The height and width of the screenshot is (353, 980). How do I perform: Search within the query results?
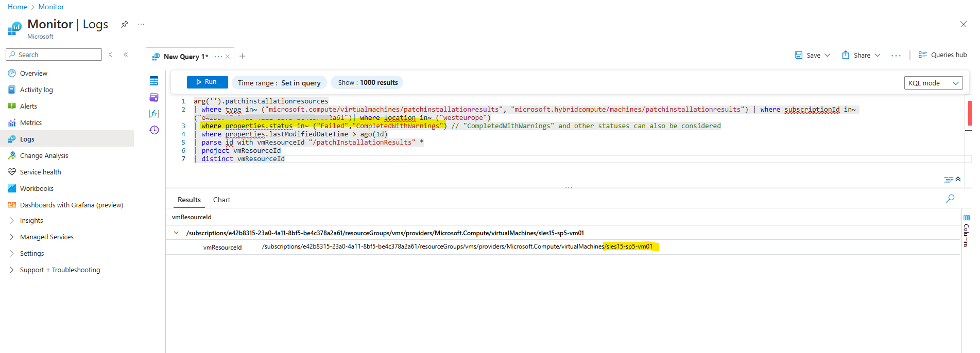950,199
